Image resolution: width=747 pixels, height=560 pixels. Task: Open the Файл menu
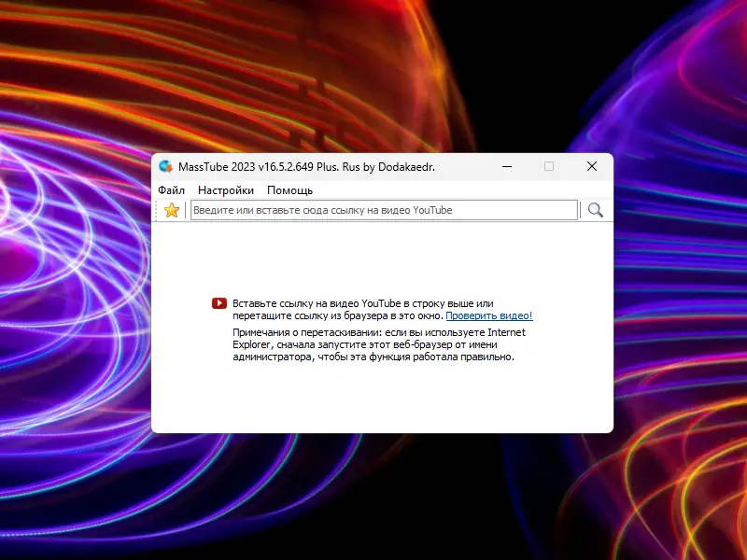point(170,189)
